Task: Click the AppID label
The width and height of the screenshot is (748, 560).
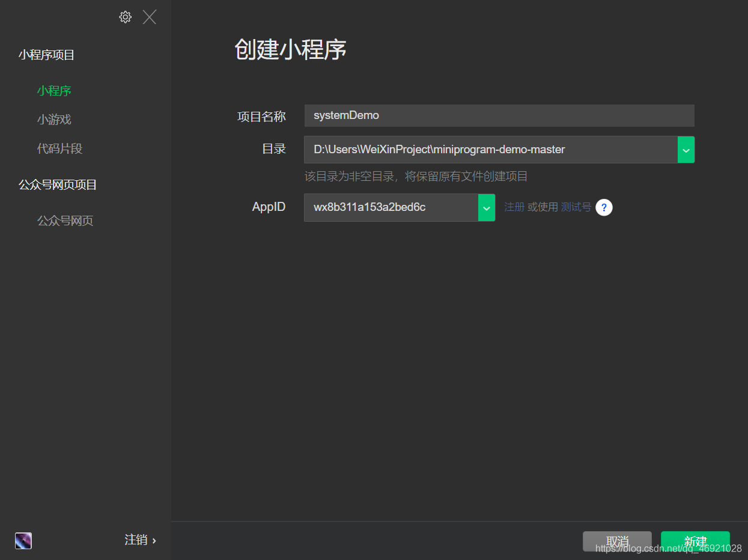Action: 269,207
